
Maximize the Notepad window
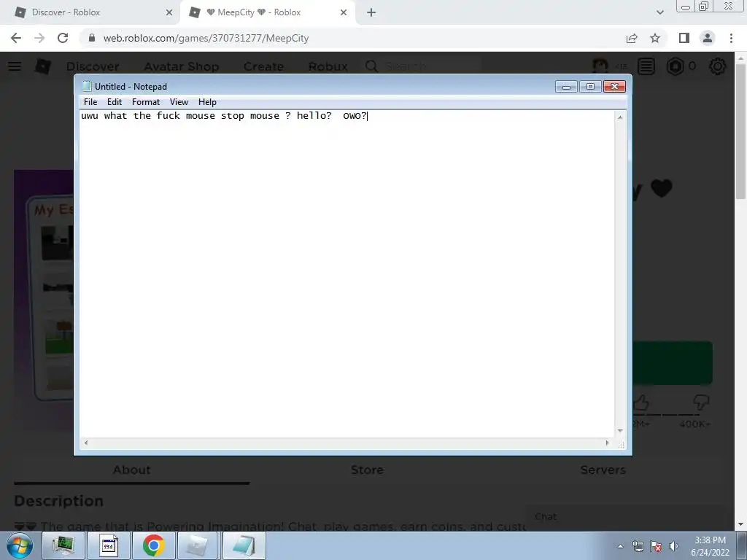[x=590, y=86]
